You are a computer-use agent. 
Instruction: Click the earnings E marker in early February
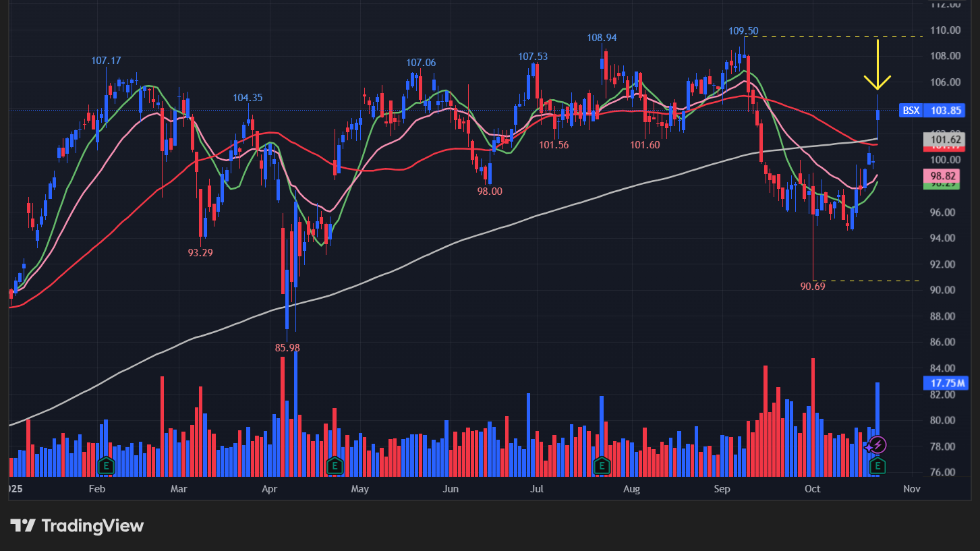click(x=105, y=465)
